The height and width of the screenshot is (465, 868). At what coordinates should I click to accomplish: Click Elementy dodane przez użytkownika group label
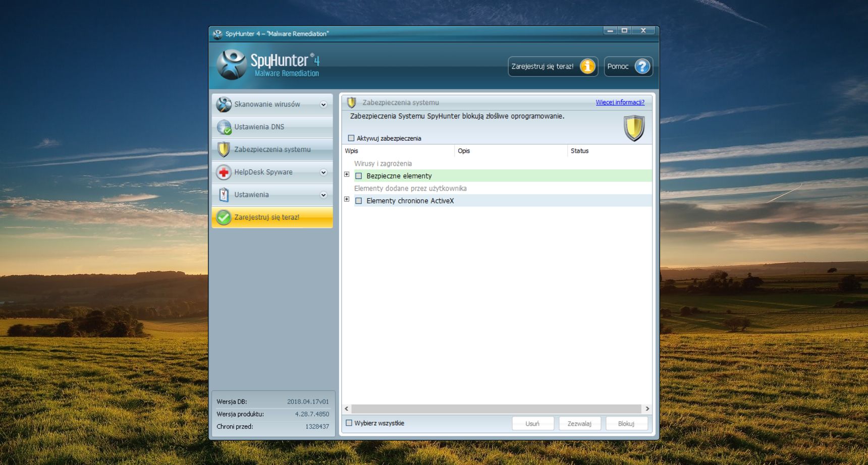click(x=410, y=189)
